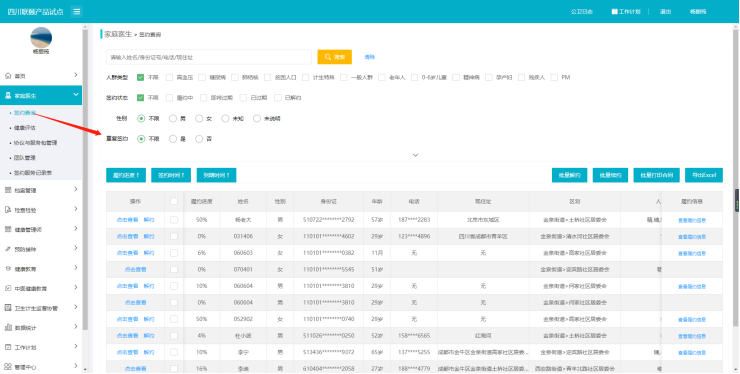
Task: Open the 团队管理 submenu item
Action: tap(25, 158)
